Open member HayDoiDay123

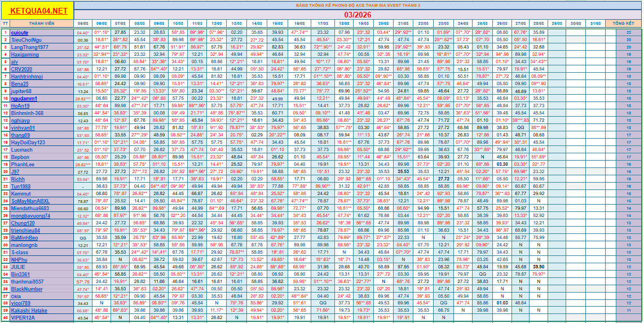(x=28, y=143)
